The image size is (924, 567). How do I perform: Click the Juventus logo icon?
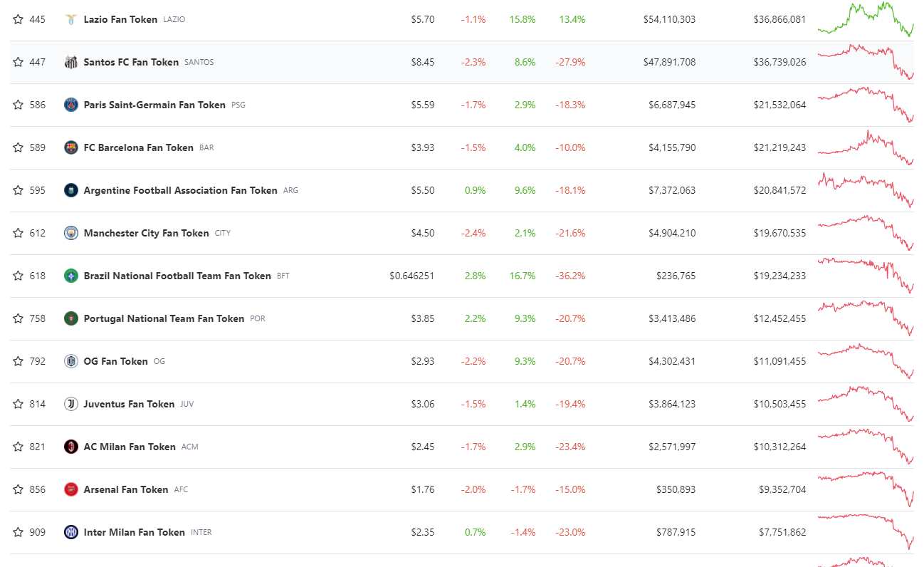coord(70,404)
